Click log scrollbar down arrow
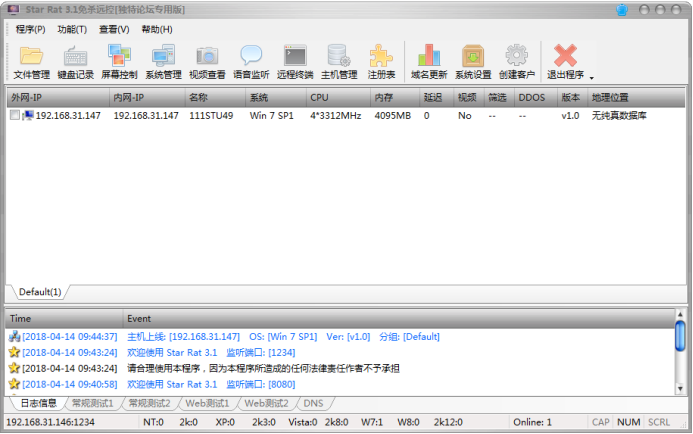 [680, 389]
